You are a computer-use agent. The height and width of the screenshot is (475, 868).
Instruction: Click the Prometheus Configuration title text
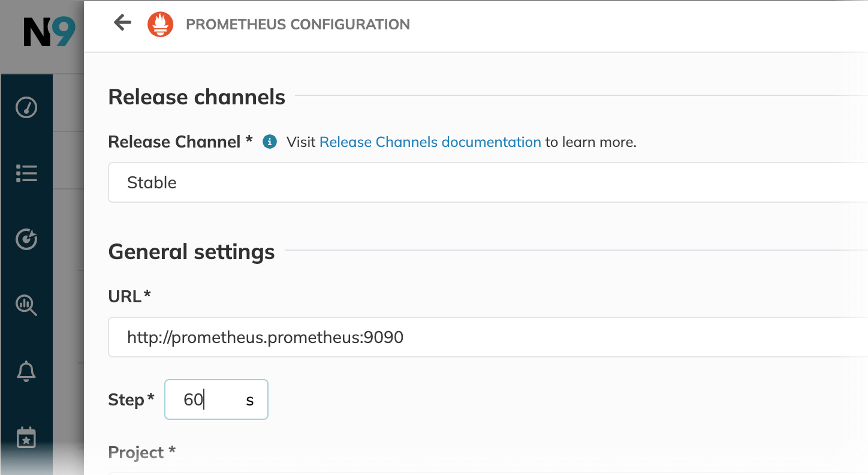click(x=298, y=25)
